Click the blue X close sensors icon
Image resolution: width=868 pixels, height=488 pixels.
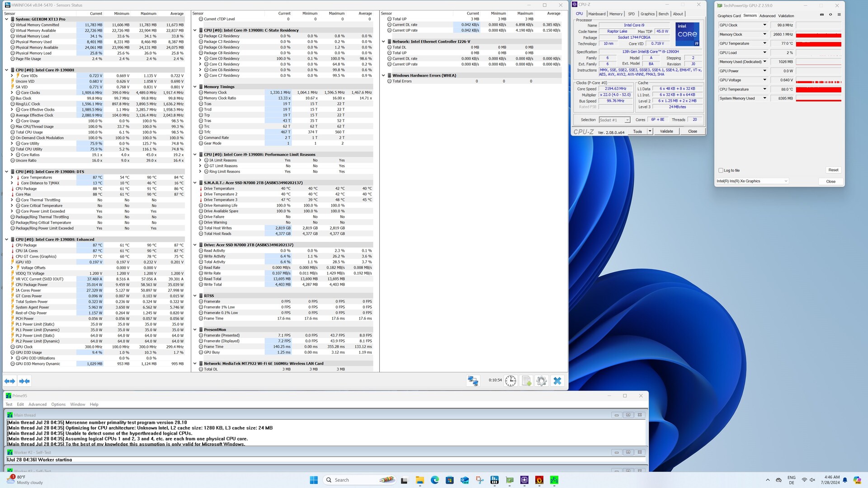coord(557,381)
